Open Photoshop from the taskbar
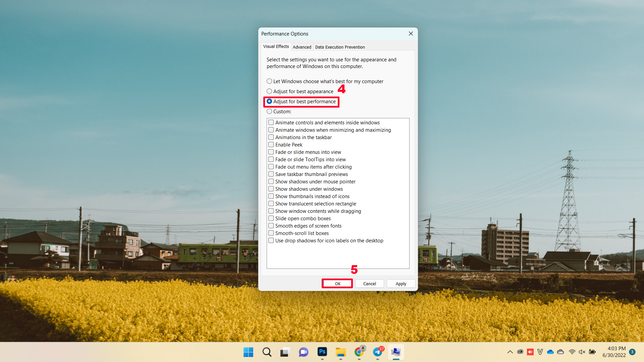This screenshot has width=644, height=362. [322, 352]
